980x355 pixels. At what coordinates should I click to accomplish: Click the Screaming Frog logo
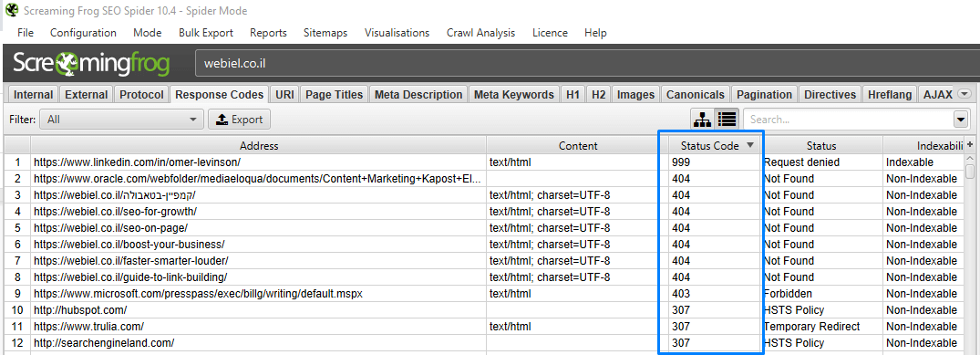[91, 64]
